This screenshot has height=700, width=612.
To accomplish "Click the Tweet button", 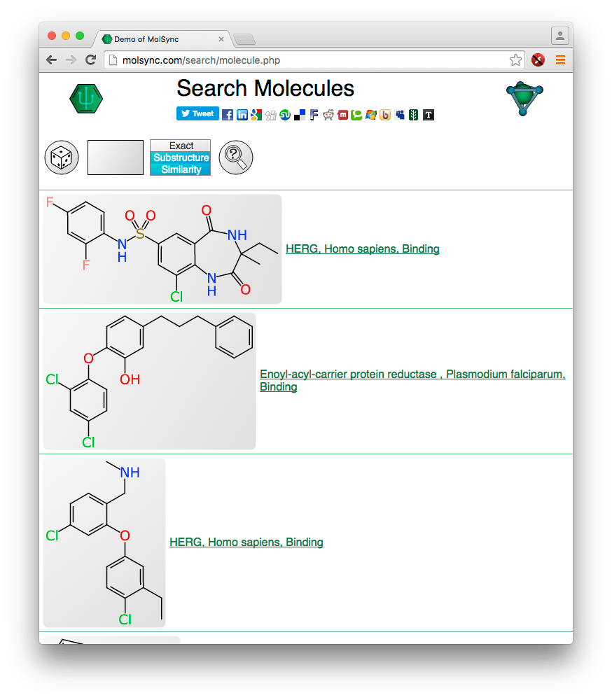I will click(x=197, y=113).
